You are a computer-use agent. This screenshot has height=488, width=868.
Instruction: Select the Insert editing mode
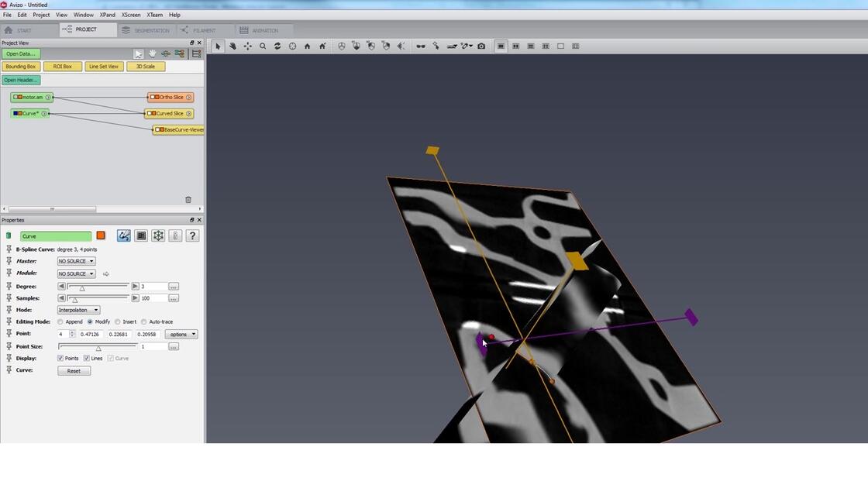coord(117,322)
